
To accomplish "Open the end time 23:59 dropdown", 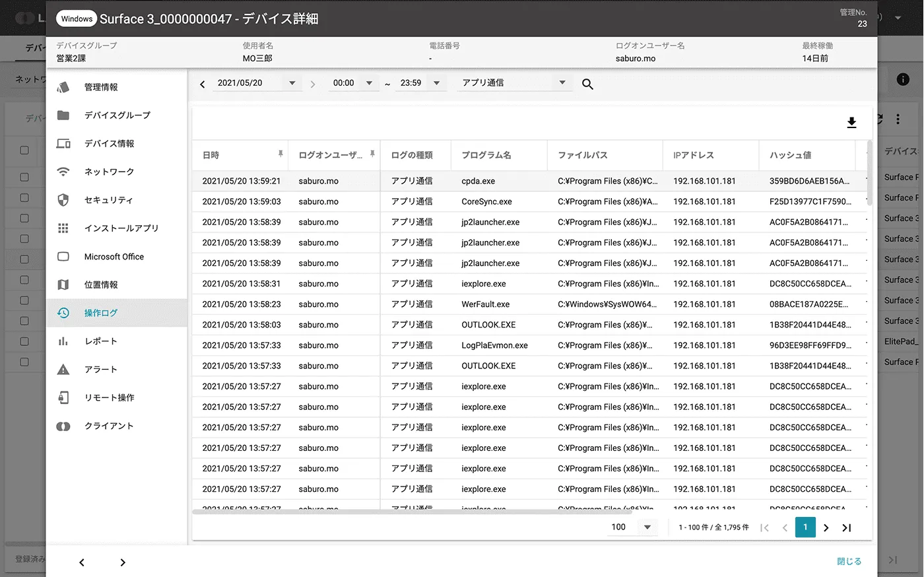I will point(420,83).
